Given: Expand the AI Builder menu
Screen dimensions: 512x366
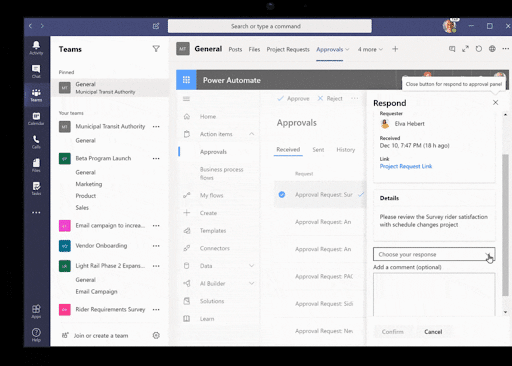Looking at the screenshot, I should [252, 283].
